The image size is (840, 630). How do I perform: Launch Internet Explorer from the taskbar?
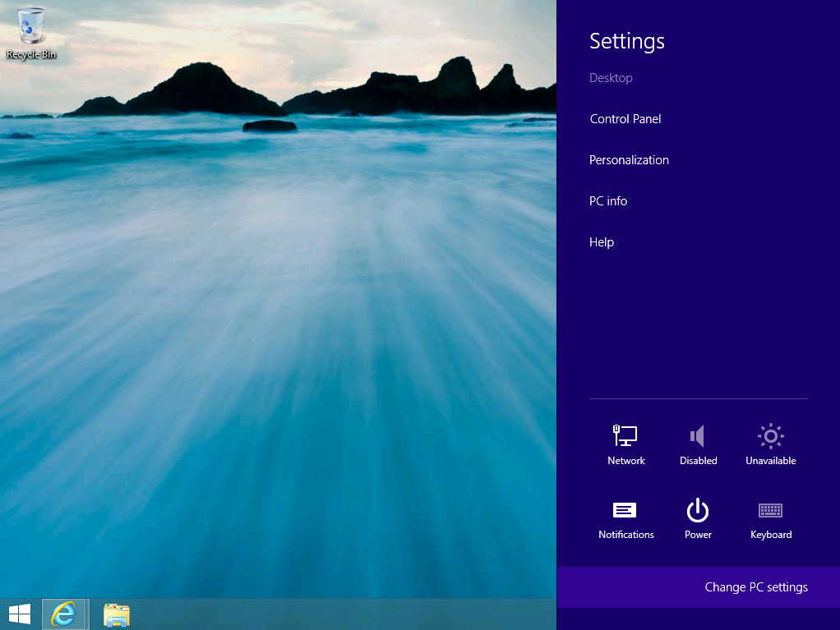63,614
